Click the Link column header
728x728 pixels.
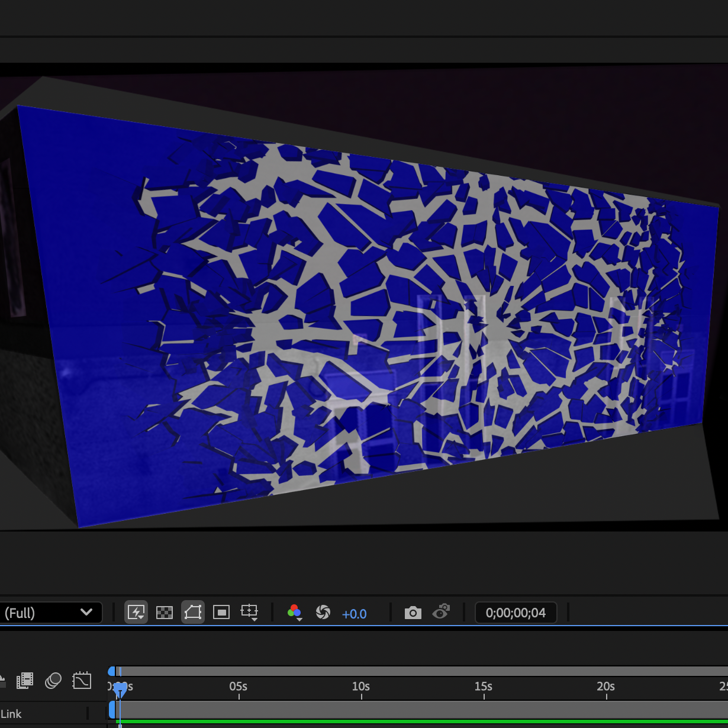tap(11, 714)
